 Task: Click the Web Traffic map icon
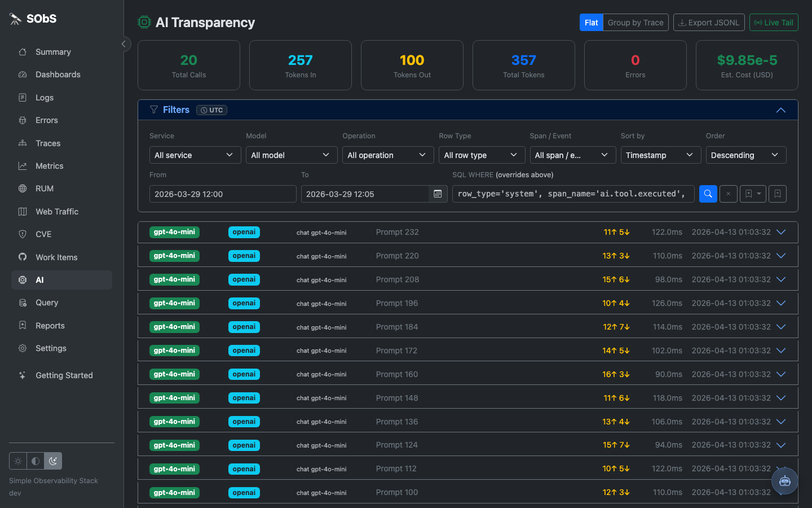coord(23,212)
